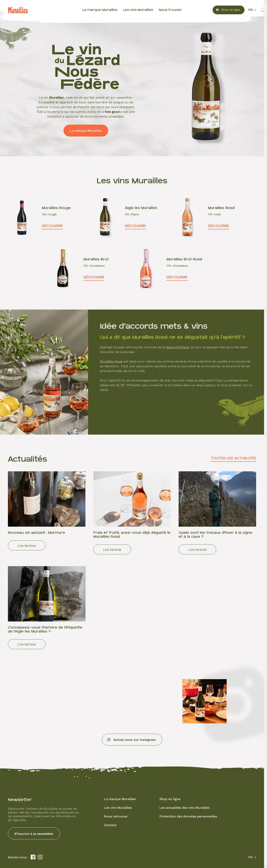The image size is (267, 868).
Task: Subscribe via S'inscrire à la newsletter button
Action: coord(34,833)
